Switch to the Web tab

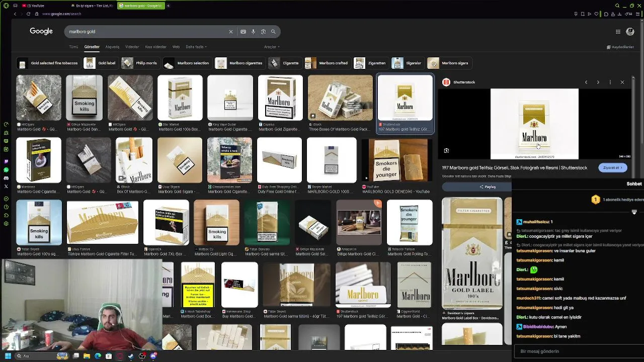(176, 47)
